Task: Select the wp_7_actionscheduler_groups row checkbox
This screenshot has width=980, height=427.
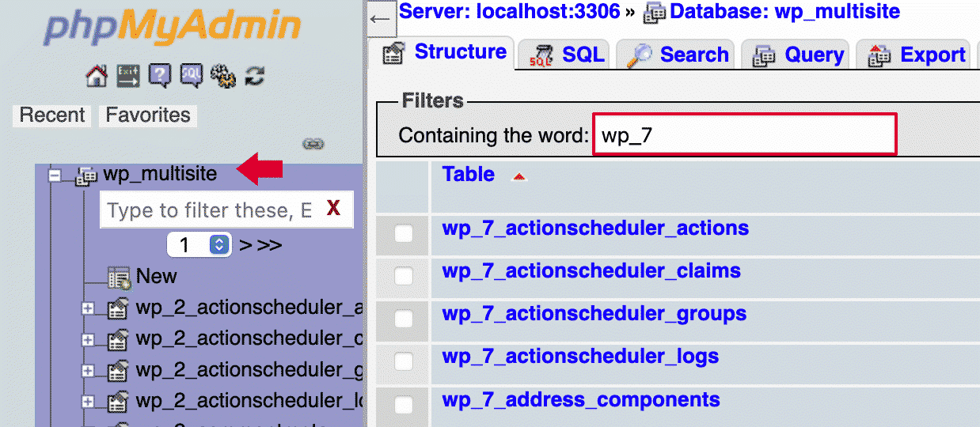Action: click(x=404, y=319)
